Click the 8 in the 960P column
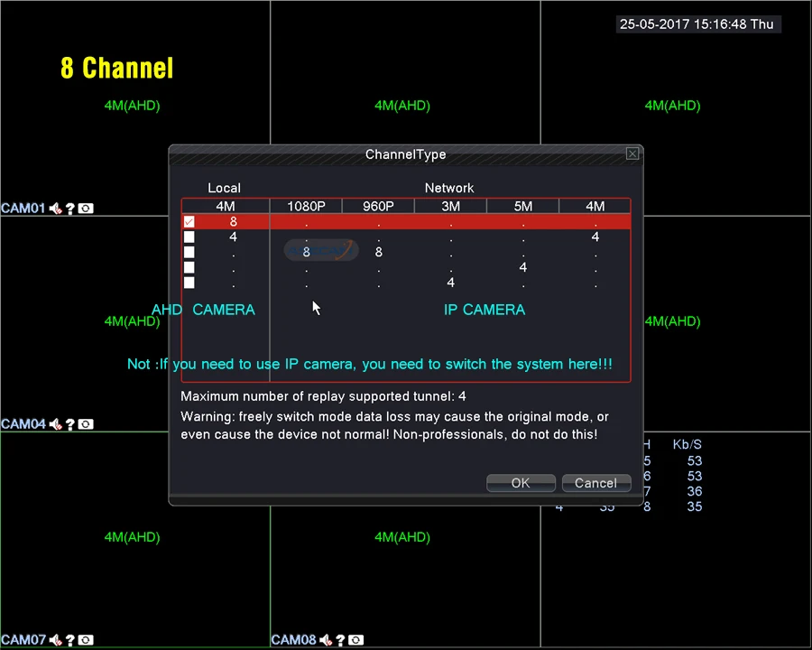The height and width of the screenshot is (650, 812). [x=379, y=252]
